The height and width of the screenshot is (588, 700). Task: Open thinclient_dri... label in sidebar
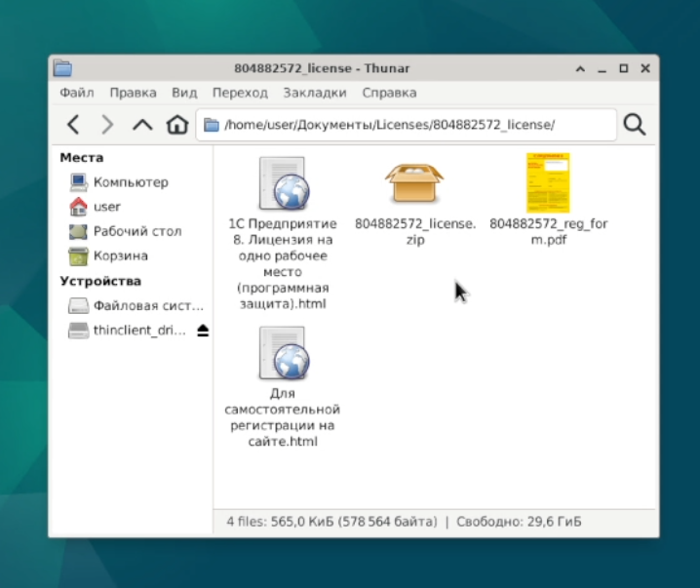(139, 331)
